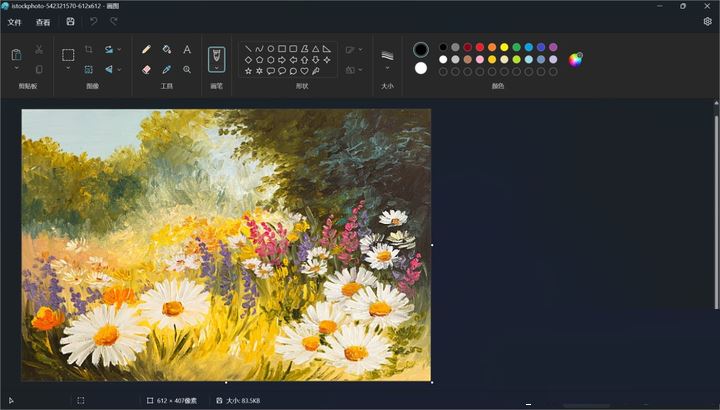Click the Redo arrow
Screen dimensions: 720x410
pyautogui.click(x=113, y=22)
